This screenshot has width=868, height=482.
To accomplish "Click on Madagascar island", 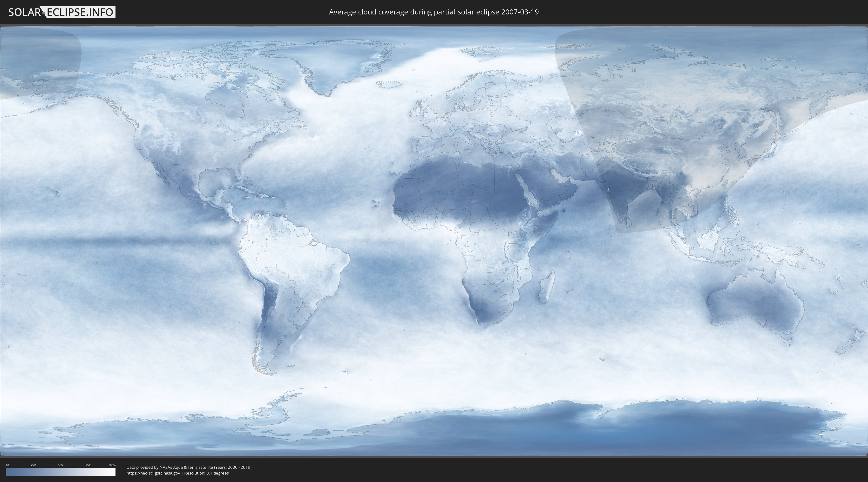I will (x=547, y=287).
